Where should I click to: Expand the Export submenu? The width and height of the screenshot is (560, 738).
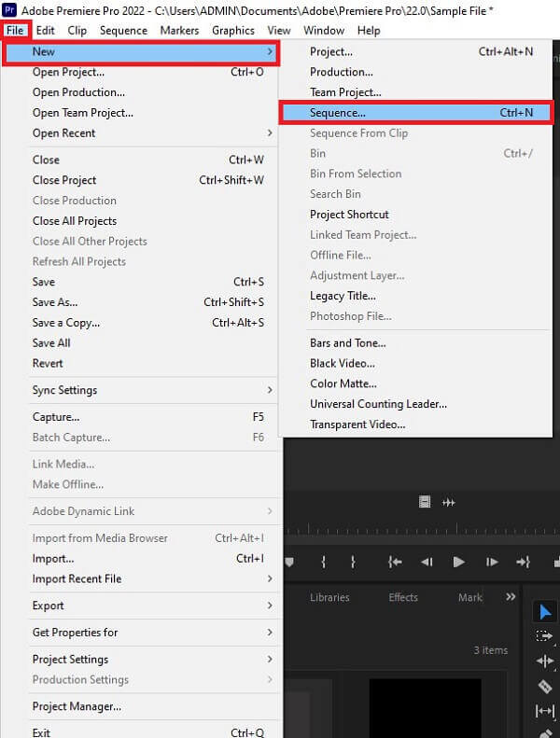[x=270, y=606]
